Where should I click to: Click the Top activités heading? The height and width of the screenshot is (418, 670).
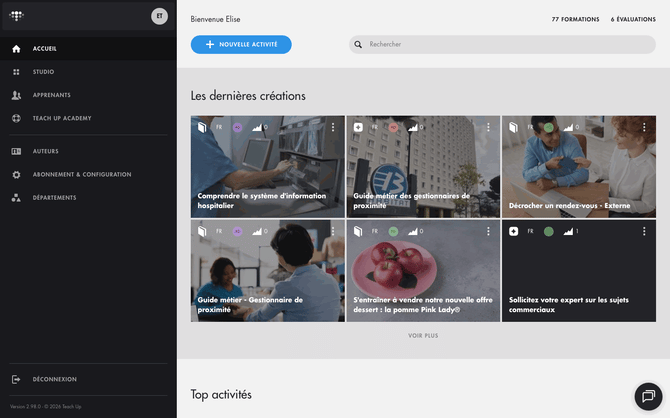click(x=221, y=394)
